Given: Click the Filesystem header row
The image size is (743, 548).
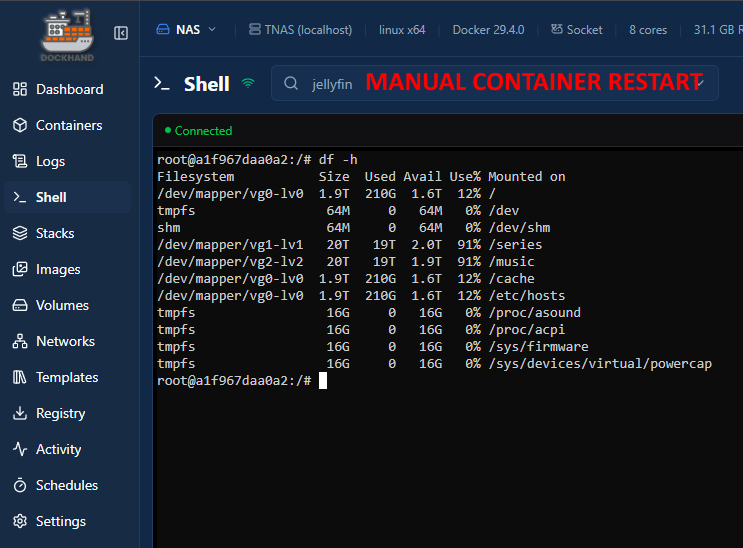Looking at the screenshot, I should click(x=361, y=177).
